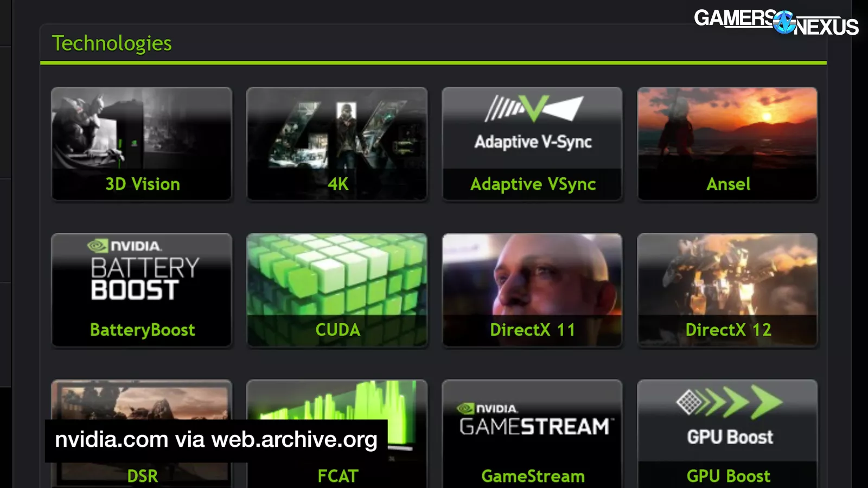
Task: Open the 3D Vision link
Action: pyautogui.click(x=142, y=184)
